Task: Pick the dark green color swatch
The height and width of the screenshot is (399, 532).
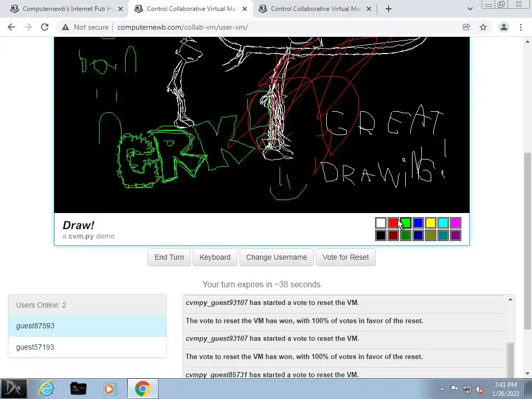Action: 406,235
